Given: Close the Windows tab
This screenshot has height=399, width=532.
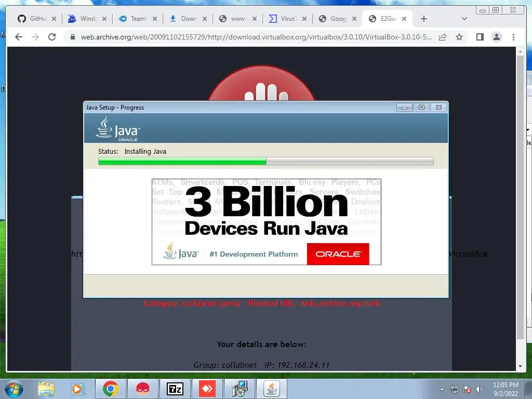Looking at the screenshot, I should [x=104, y=19].
